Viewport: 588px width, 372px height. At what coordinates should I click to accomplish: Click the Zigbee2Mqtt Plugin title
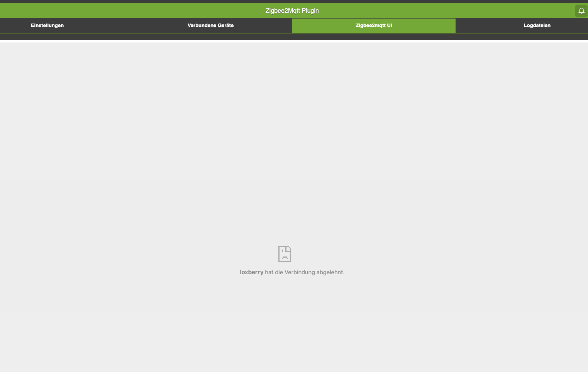click(x=292, y=11)
